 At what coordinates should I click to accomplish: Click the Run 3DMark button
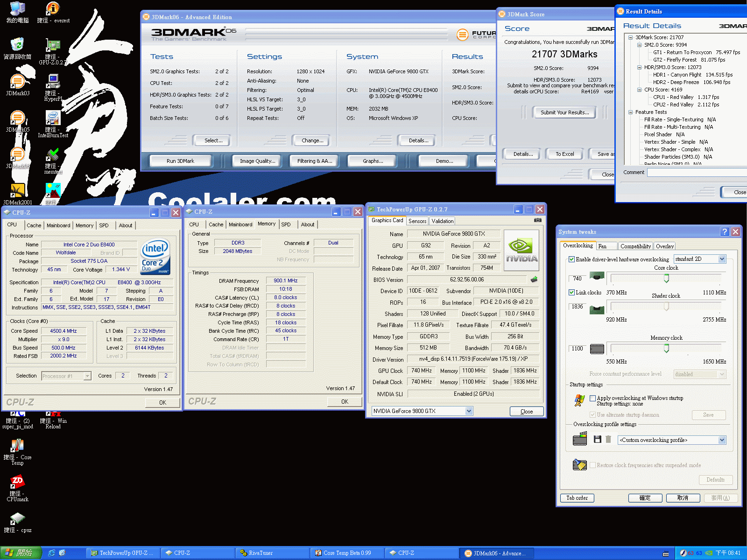tap(180, 161)
